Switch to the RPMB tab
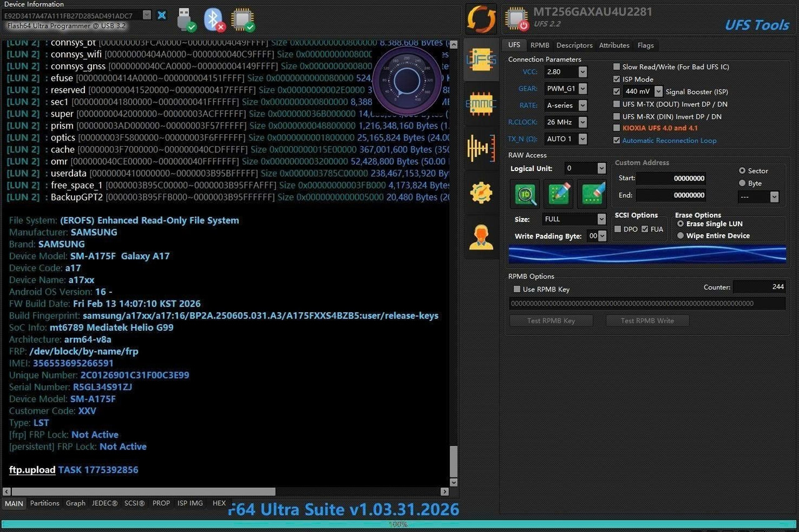This screenshot has width=799, height=532. 540,45
